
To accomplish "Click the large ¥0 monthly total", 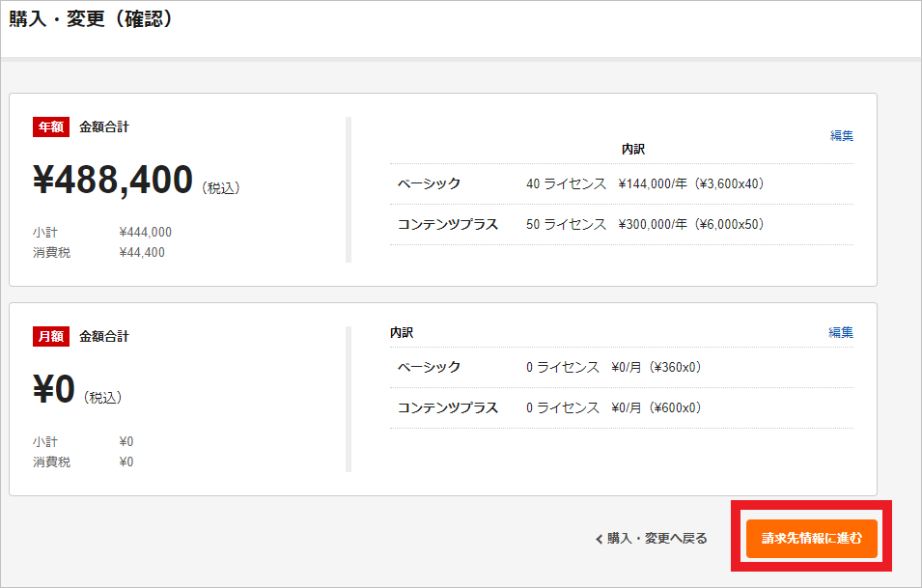I will click(x=53, y=389).
